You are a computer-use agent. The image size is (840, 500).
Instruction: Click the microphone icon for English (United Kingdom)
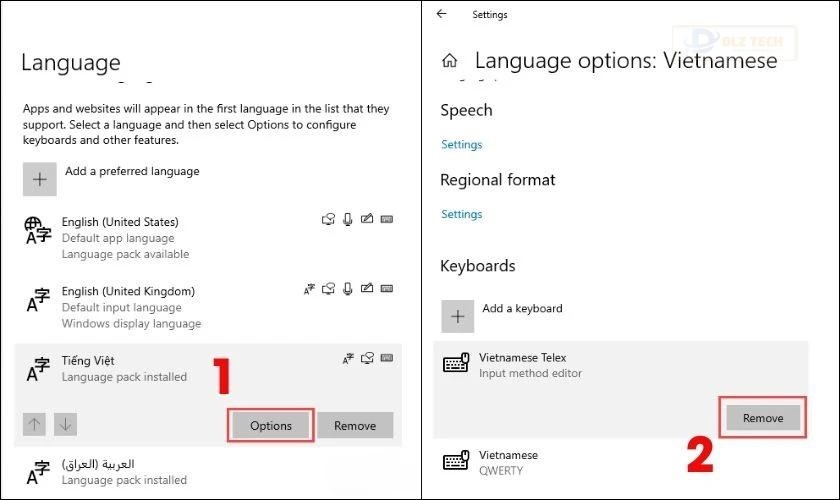(x=347, y=289)
